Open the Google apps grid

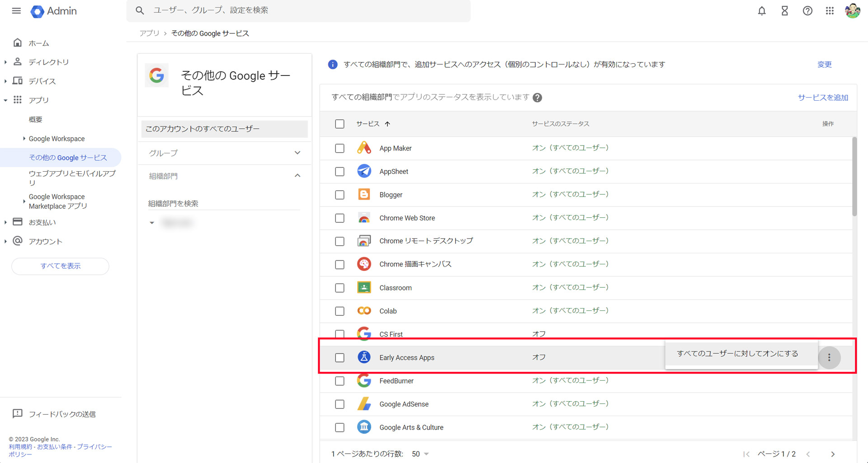[x=830, y=11]
